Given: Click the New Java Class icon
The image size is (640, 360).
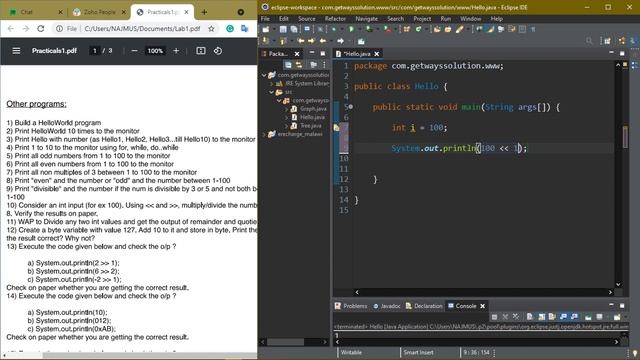Looking at the screenshot, I should coord(418,29).
